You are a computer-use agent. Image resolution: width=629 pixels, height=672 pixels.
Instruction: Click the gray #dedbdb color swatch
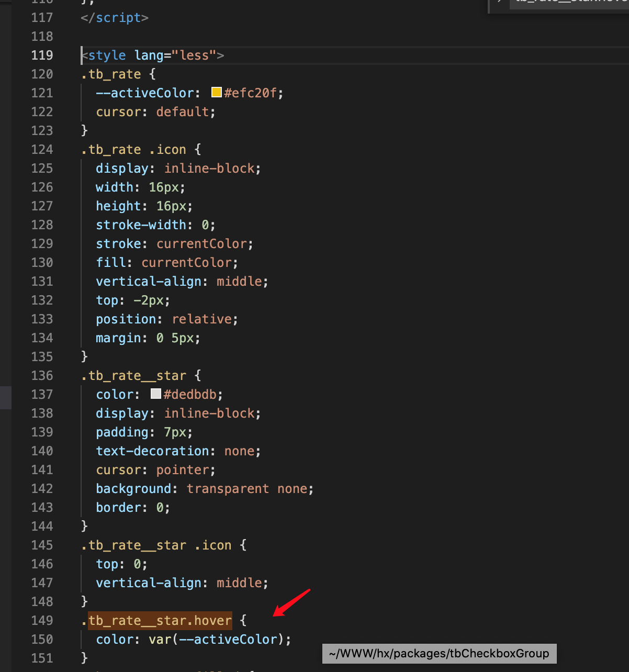tap(156, 394)
